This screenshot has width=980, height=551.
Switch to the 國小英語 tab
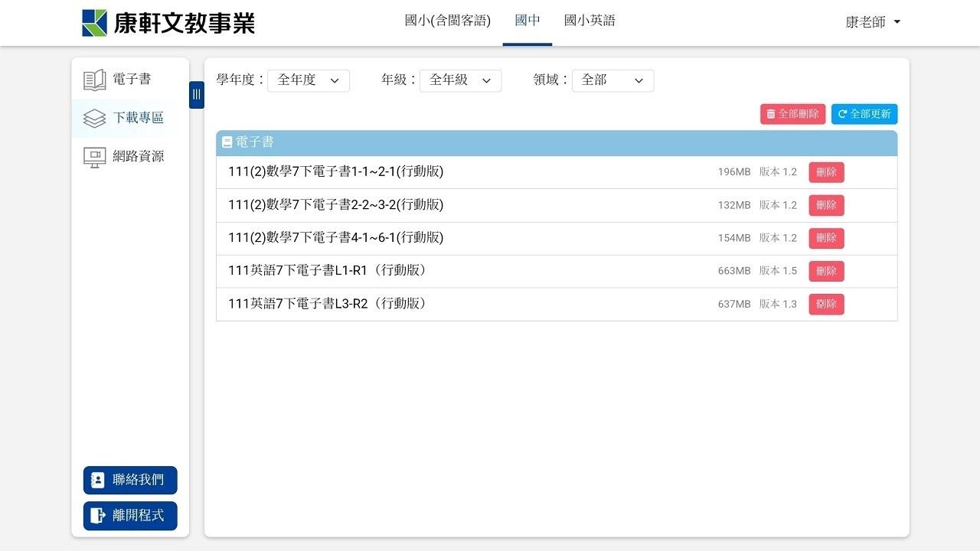click(590, 21)
